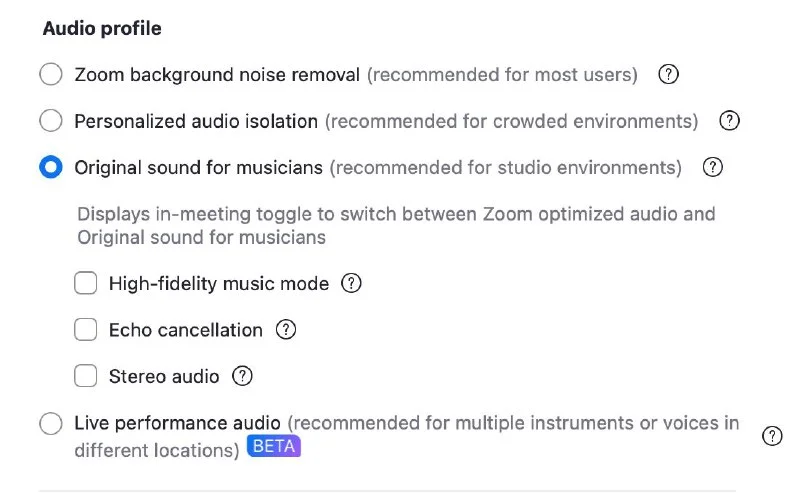Show help for High-fidelity music mode
Screen dimensions: 800x499
pyautogui.click(x=351, y=283)
